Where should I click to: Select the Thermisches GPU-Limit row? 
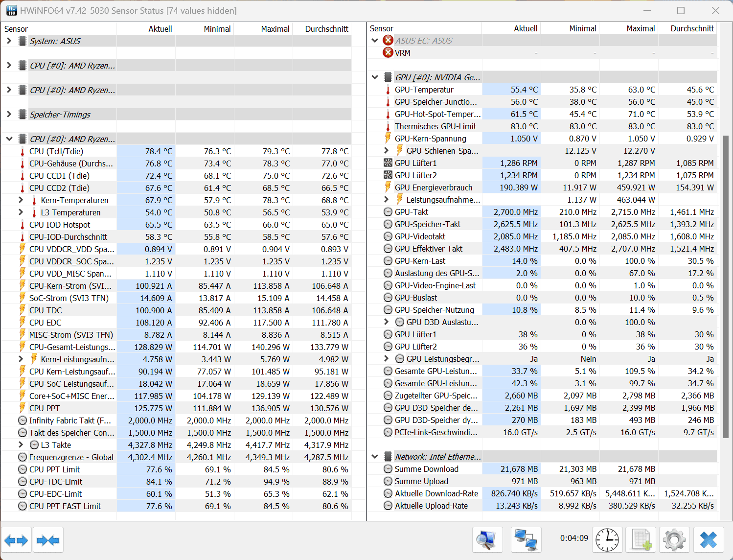click(542, 126)
